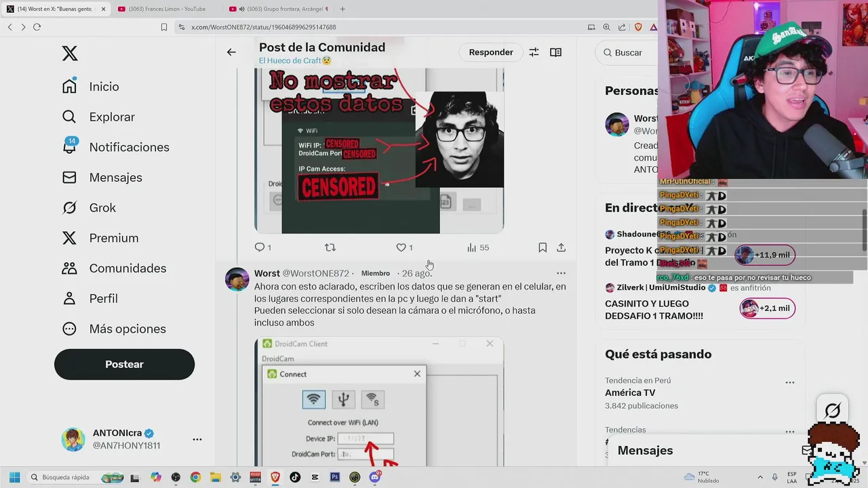This screenshot has width=868, height=488.
Task: Like the post with 1 like
Action: (x=404, y=247)
